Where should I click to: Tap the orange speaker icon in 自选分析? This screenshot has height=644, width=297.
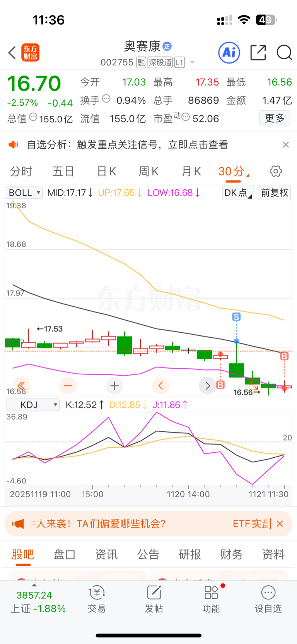point(14,145)
